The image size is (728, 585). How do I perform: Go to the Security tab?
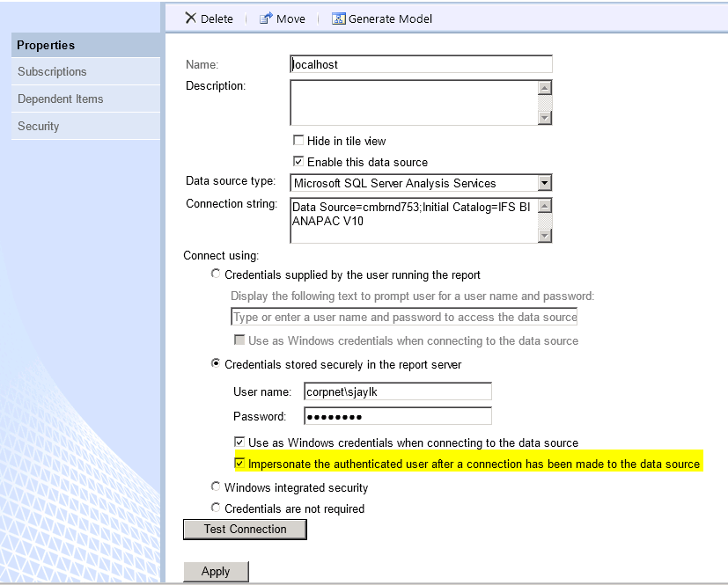(86, 126)
